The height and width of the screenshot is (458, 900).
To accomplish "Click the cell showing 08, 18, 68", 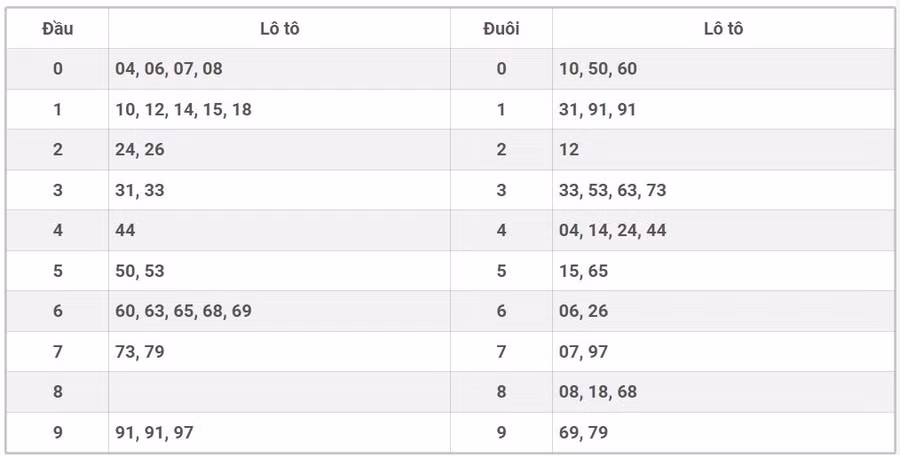I will pos(598,392).
